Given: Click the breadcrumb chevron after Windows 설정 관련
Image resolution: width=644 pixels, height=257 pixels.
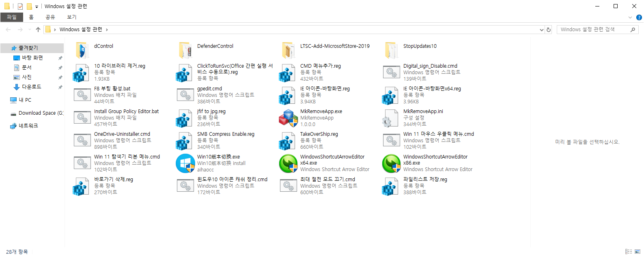Looking at the screenshot, I should 107,30.
